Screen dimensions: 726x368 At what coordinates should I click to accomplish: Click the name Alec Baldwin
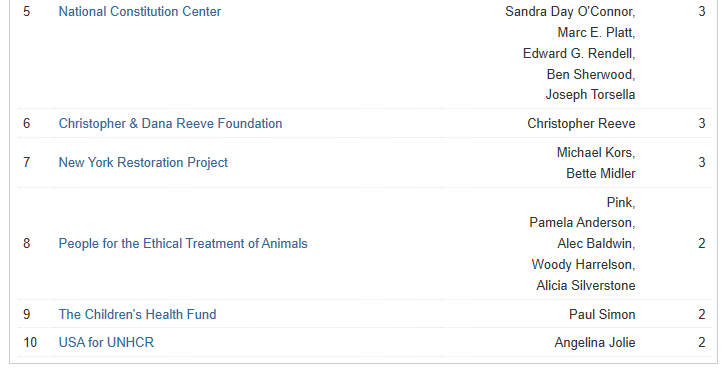595,243
